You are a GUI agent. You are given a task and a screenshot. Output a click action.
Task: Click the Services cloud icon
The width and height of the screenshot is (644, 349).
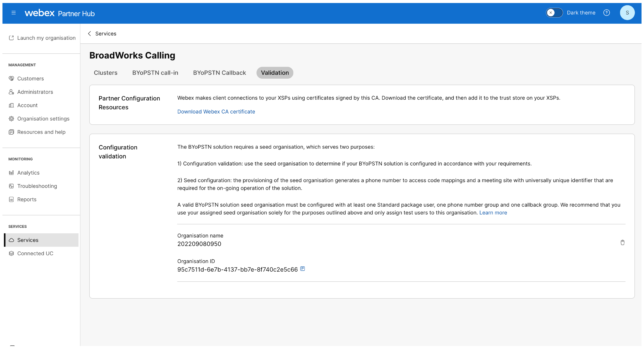click(x=11, y=240)
